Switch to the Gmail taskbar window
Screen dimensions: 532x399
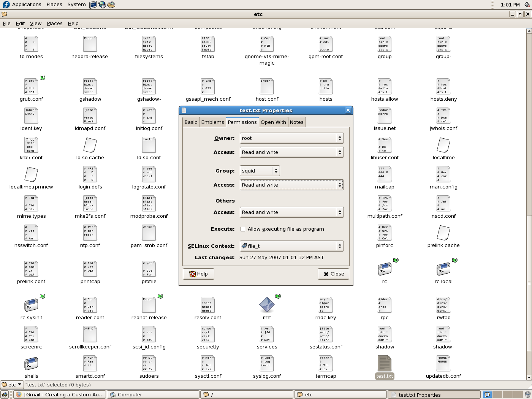pos(60,394)
